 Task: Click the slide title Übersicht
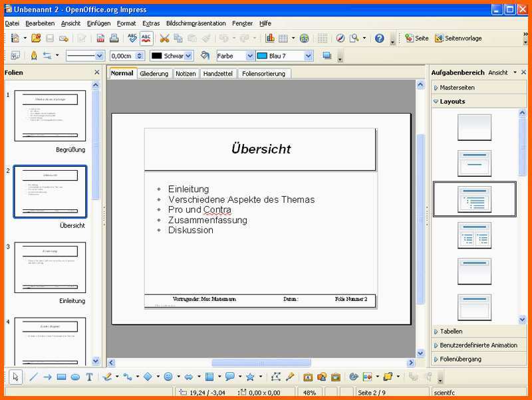tap(261, 149)
